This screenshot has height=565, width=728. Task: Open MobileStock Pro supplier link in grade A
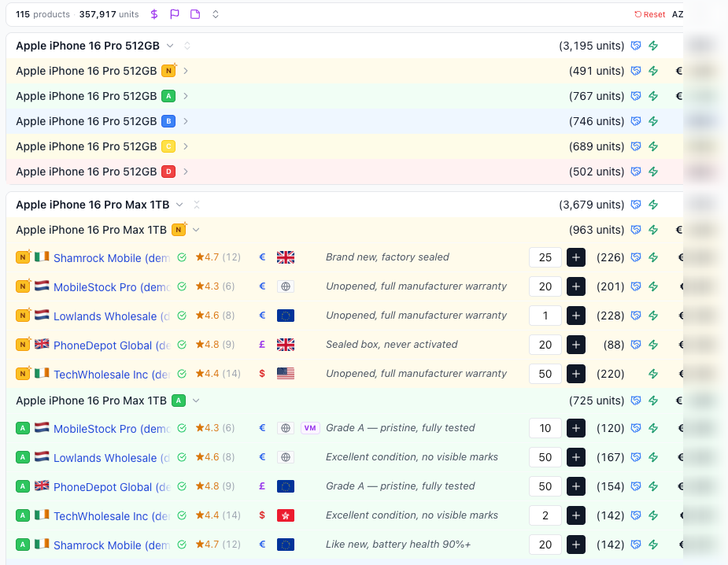tap(112, 429)
